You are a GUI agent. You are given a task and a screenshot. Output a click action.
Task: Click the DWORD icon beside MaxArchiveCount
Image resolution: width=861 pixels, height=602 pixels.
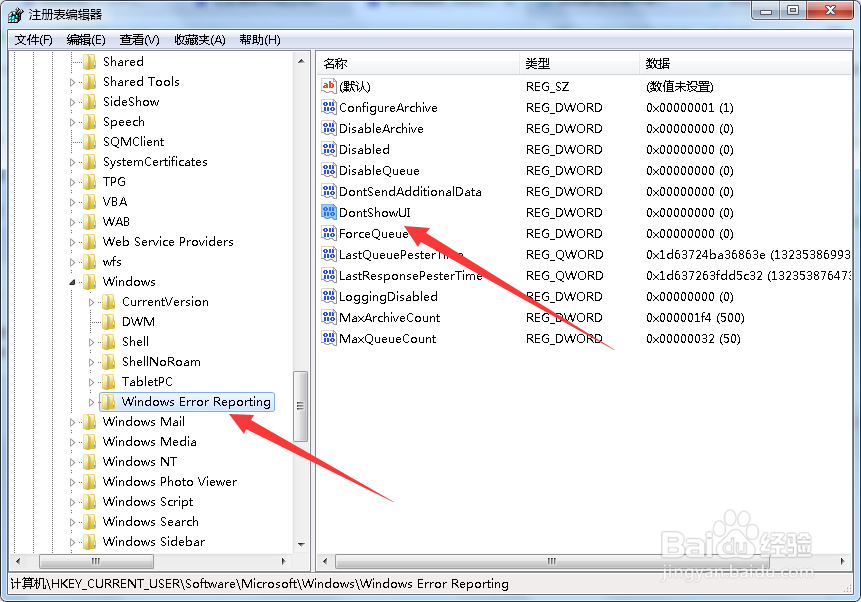[328, 317]
